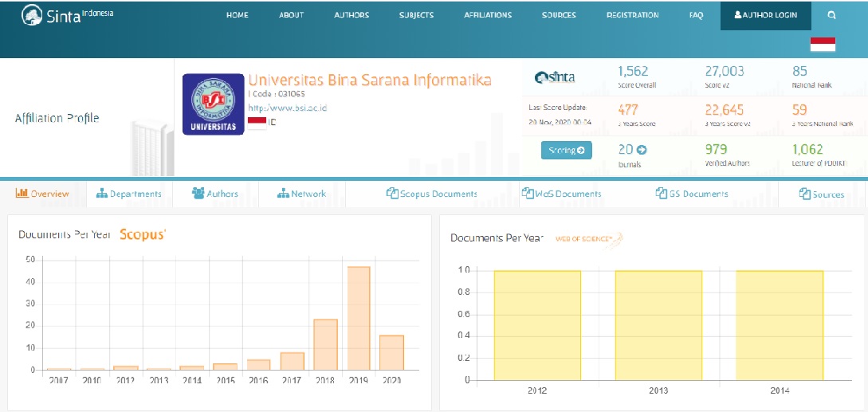Image resolution: width=868 pixels, height=412 pixels.
Task: Click the GS Documents copy icon
Action: click(x=661, y=194)
